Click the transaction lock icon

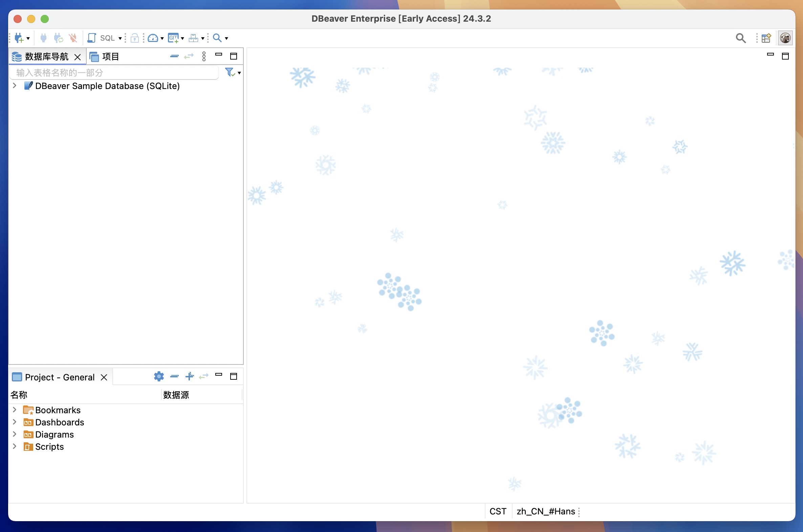coord(135,38)
